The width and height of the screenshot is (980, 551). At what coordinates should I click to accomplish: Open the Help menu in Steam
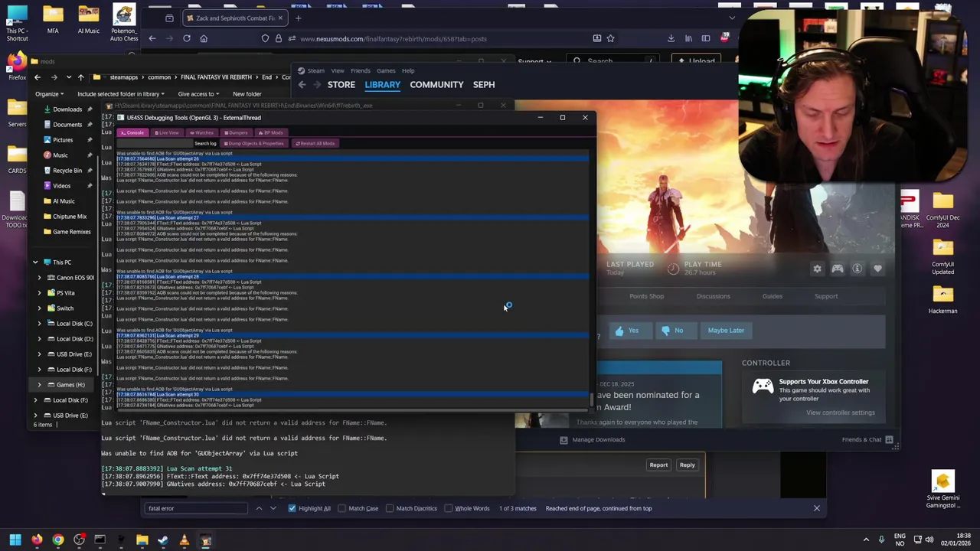tap(408, 70)
